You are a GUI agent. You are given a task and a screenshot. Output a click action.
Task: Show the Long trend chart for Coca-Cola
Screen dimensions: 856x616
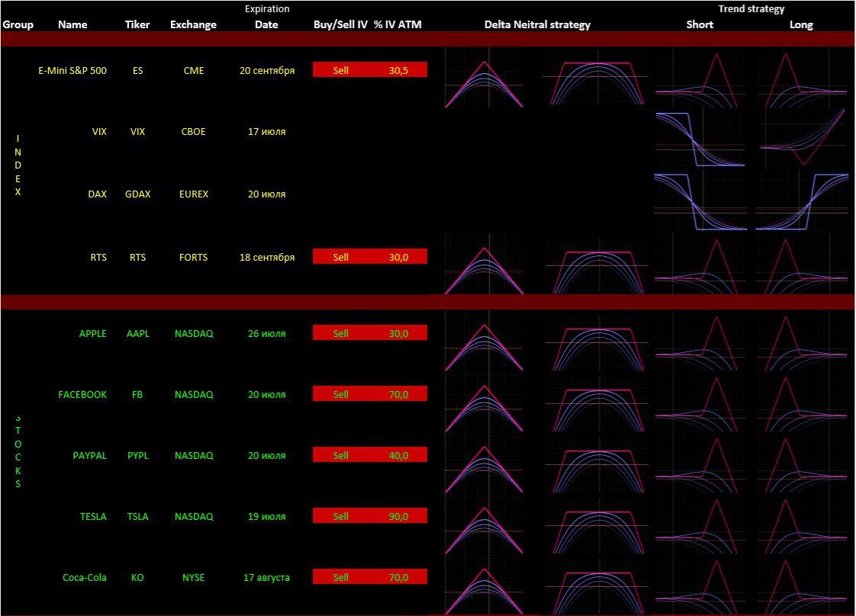(802, 586)
